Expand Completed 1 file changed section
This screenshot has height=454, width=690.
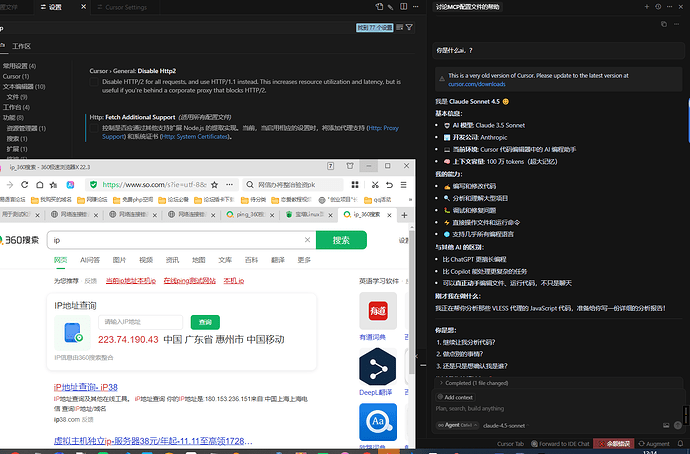coord(473,383)
